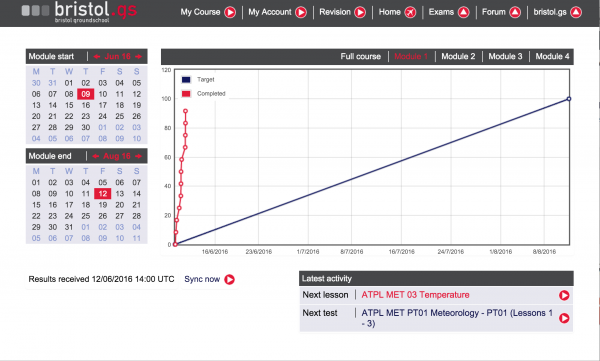Open the My Account menu
Screen dimensions: 600x361
click(270, 12)
